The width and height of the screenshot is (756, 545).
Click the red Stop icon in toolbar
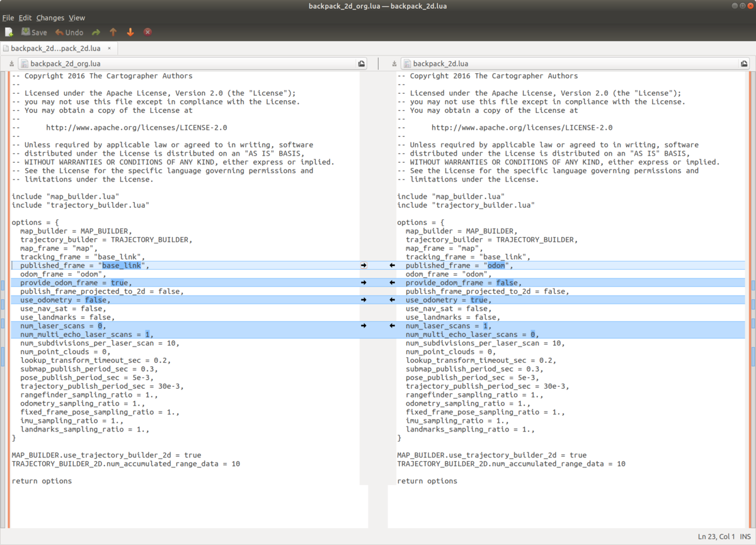pos(147,32)
